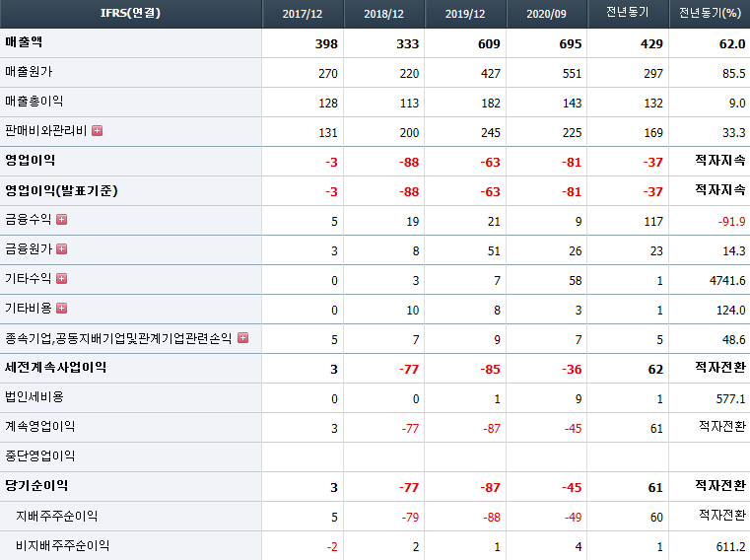
Task: Click 판매비와관리비 growth value 33.3
Action: point(733,133)
